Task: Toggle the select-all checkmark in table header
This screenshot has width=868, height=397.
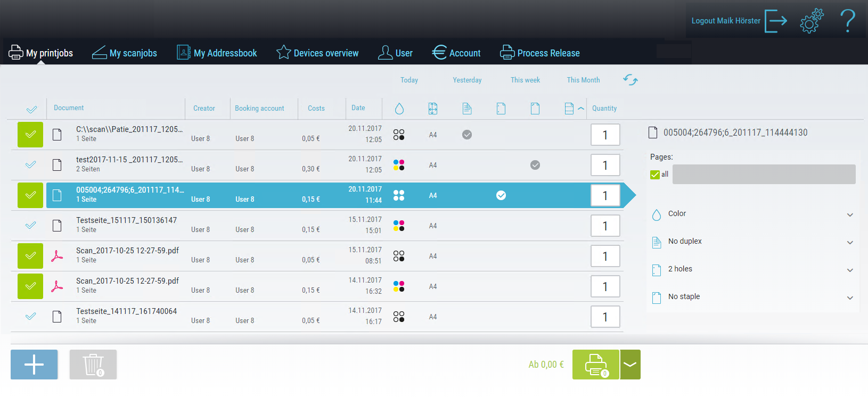Action: 32,109
